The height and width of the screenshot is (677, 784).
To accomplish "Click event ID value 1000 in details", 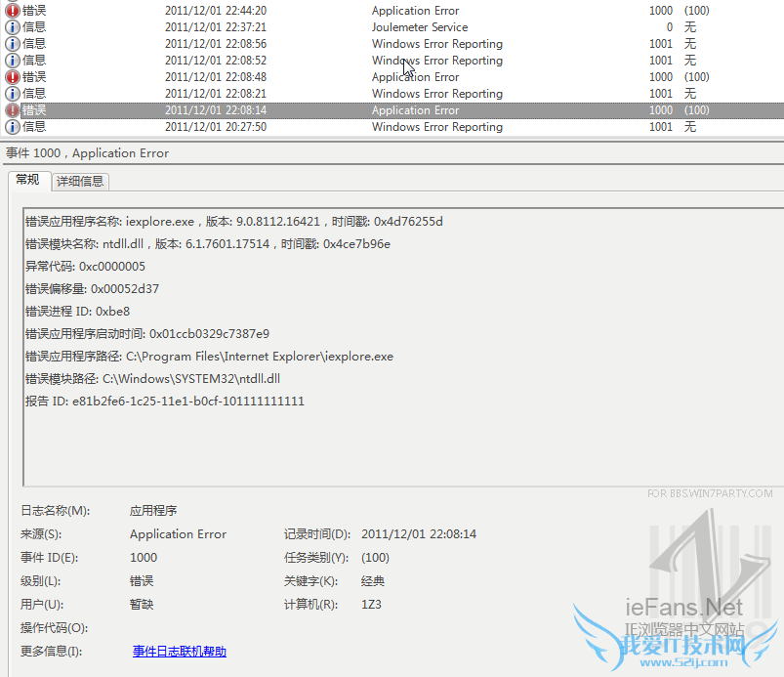I will tap(144, 558).
